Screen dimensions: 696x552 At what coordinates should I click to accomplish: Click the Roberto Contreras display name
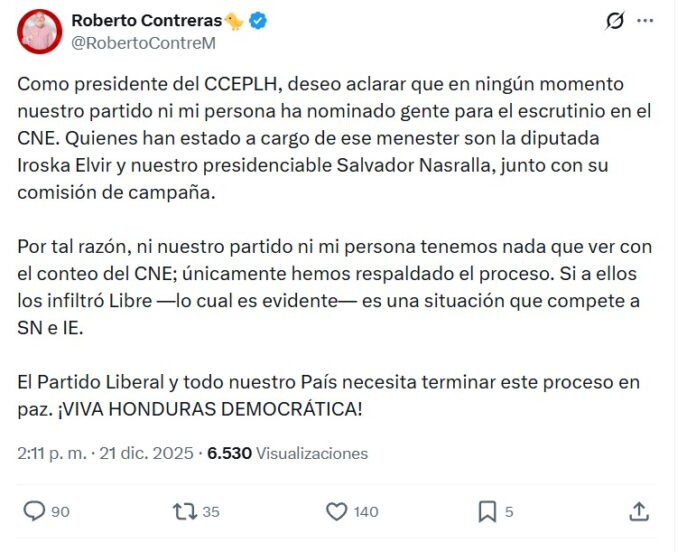point(146,21)
